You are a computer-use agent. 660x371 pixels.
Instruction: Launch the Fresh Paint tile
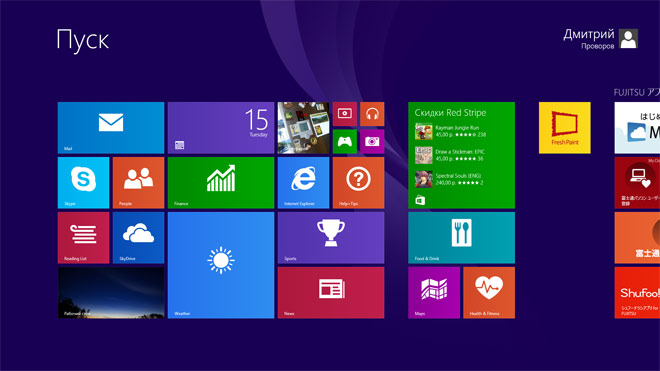click(x=565, y=128)
